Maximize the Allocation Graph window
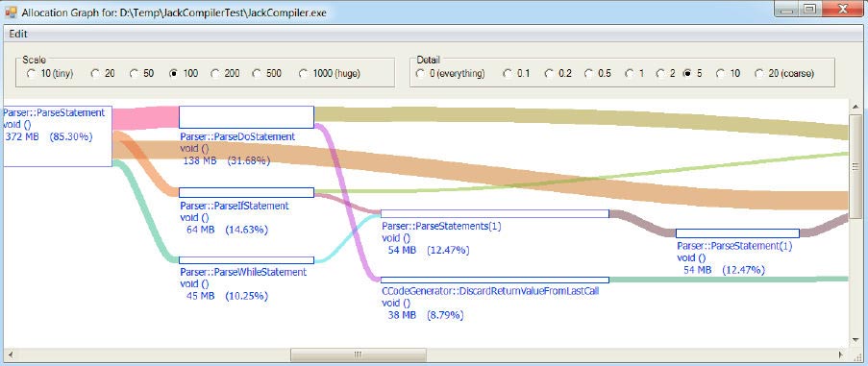868x366 pixels. tap(809, 9)
